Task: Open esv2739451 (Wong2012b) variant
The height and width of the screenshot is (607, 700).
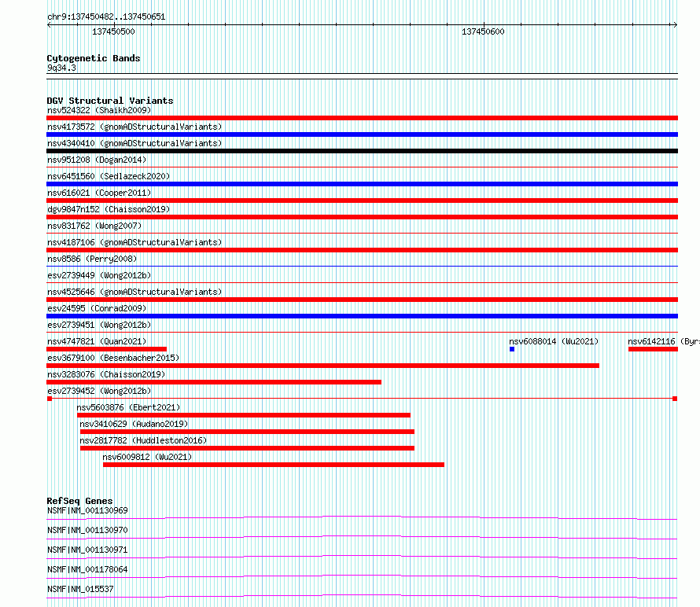Action: (99, 325)
